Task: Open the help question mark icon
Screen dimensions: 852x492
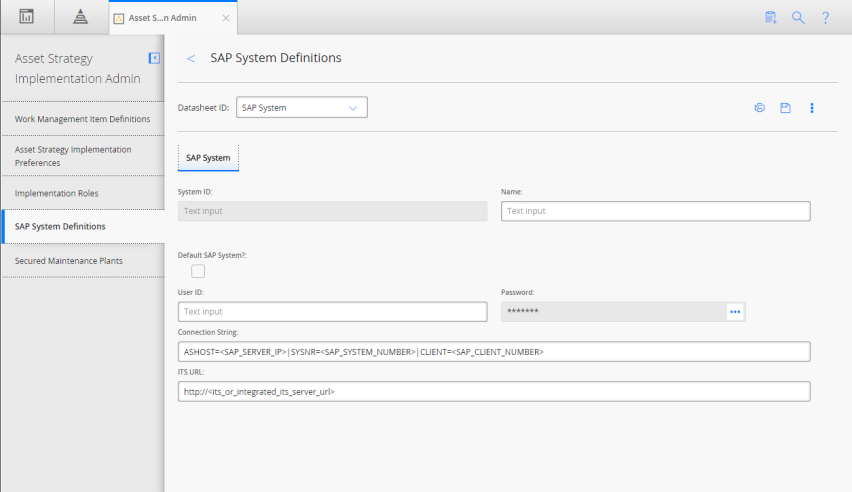Action: coord(825,17)
